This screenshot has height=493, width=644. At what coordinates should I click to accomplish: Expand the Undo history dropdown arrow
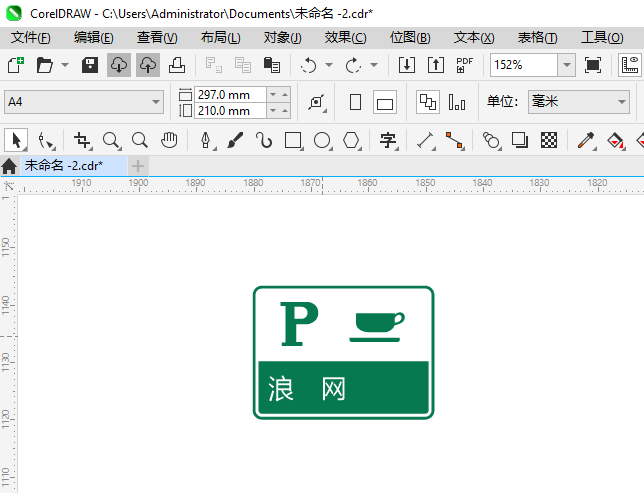tap(329, 65)
